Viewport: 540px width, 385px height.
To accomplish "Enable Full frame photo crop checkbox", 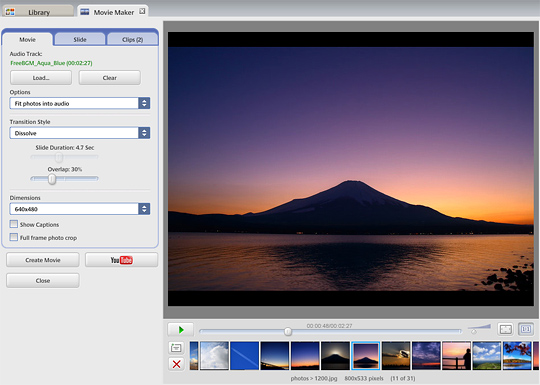I will [14, 237].
